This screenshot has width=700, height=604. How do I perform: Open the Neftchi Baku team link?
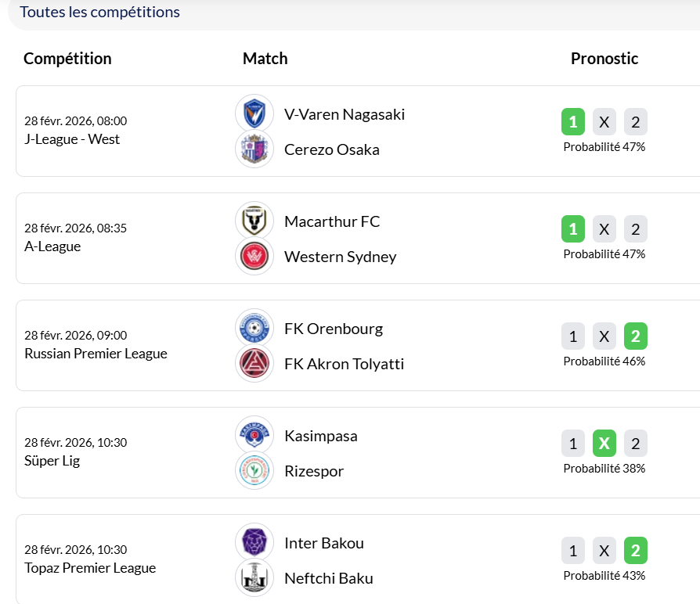328,579
